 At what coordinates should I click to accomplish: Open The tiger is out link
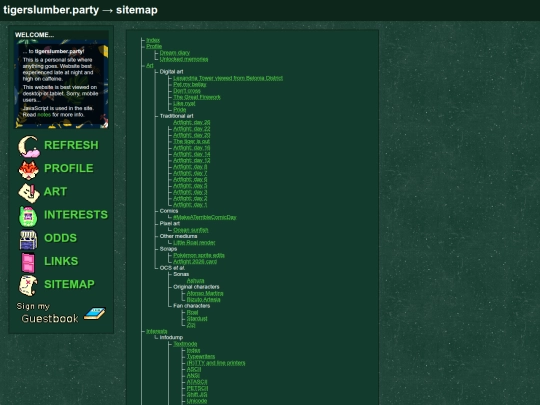point(191,141)
